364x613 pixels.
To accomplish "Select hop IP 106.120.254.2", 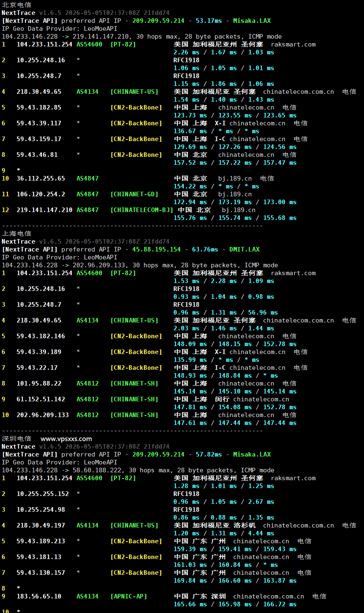I will point(41,194).
